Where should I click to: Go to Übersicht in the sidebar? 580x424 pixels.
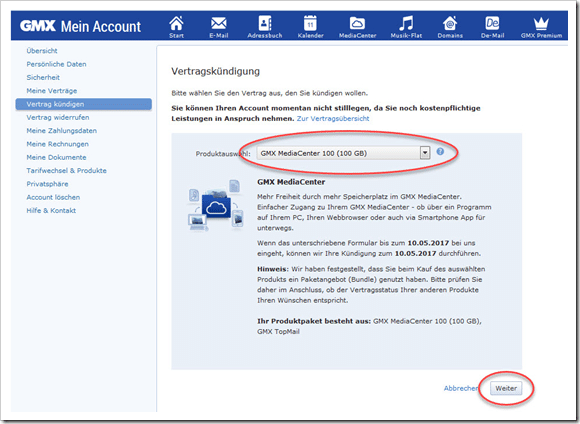[42, 51]
